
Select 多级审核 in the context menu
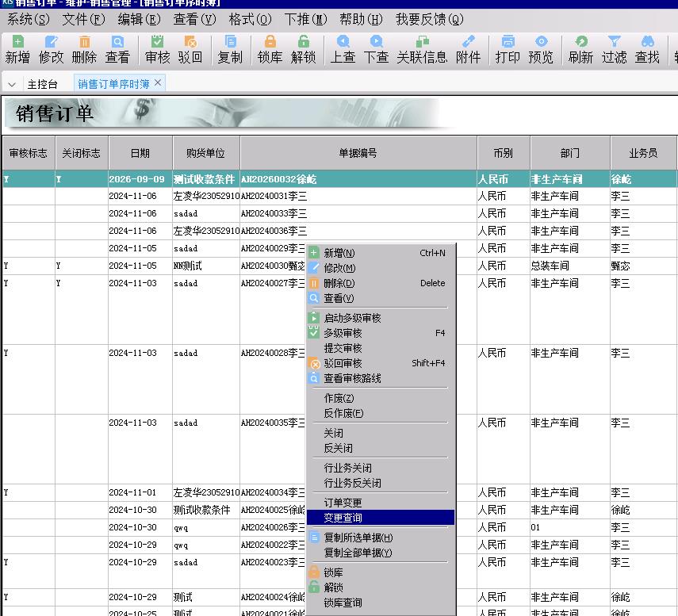381,333
